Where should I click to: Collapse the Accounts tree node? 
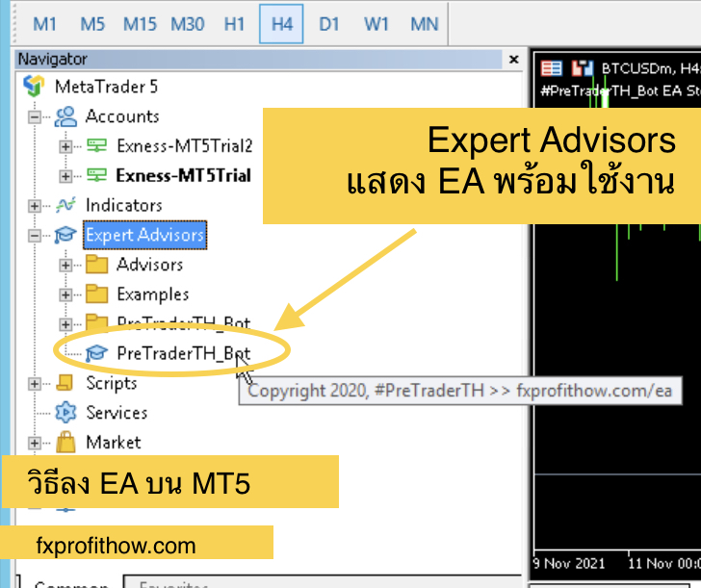click(x=35, y=117)
